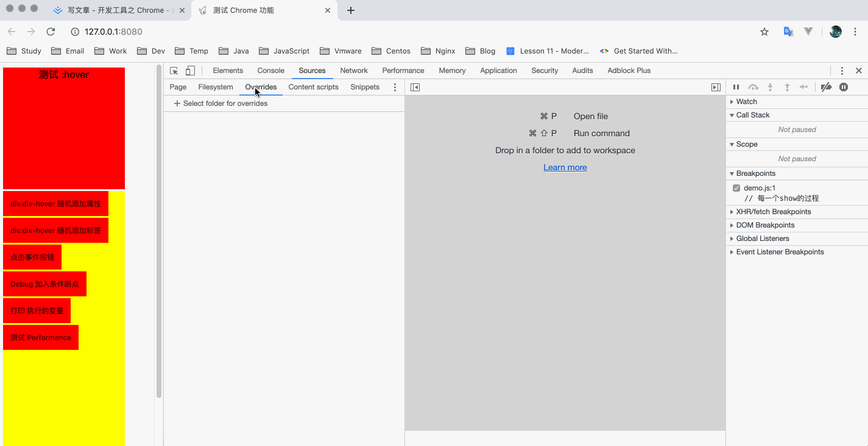Select the Page navigator tab
The image size is (868, 446).
click(178, 87)
